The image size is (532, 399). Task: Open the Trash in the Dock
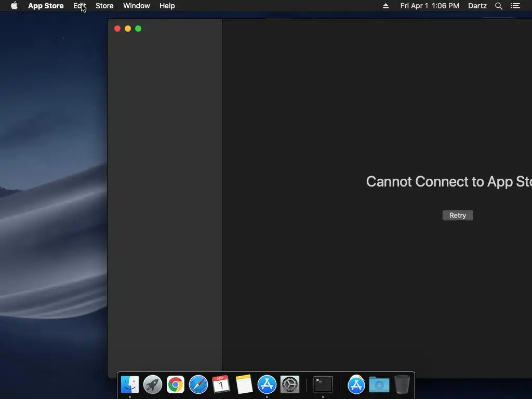(402, 384)
